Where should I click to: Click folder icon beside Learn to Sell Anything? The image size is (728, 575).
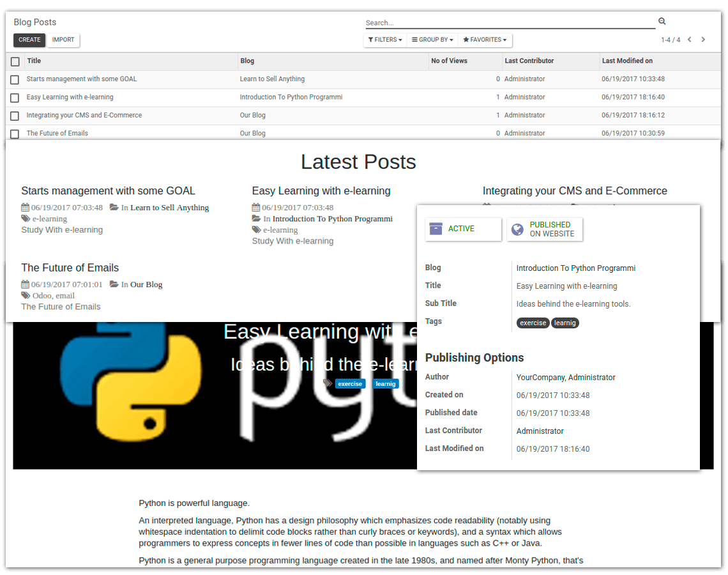pos(114,207)
